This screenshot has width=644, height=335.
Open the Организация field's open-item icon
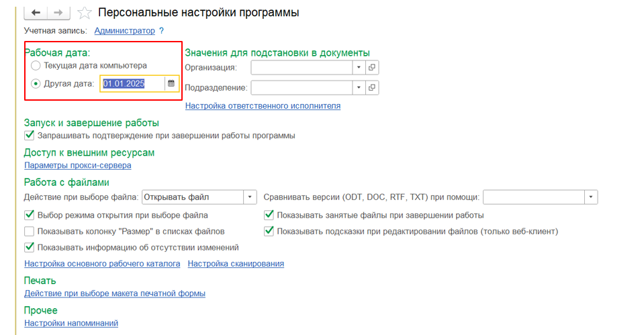click(372, 67)
